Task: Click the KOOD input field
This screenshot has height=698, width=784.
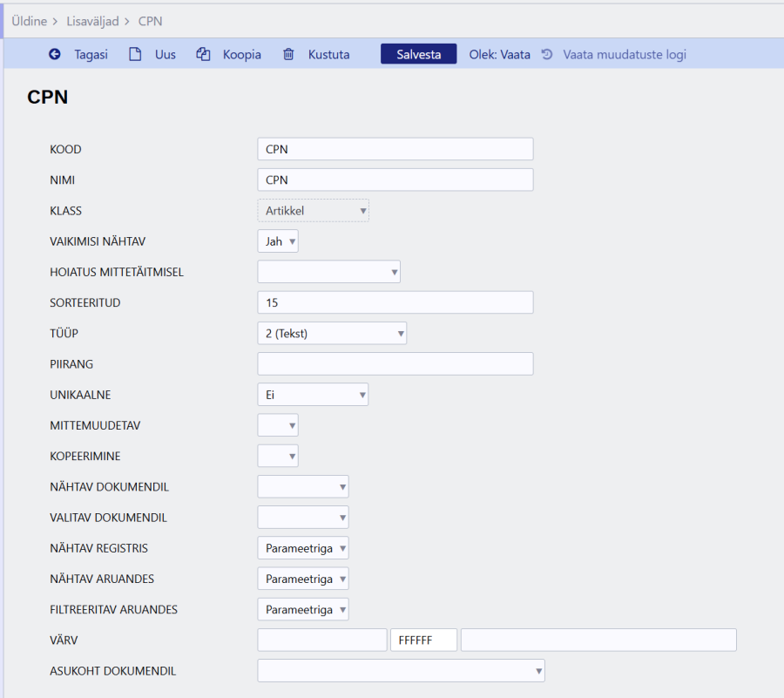Action: tap(395, 149)
